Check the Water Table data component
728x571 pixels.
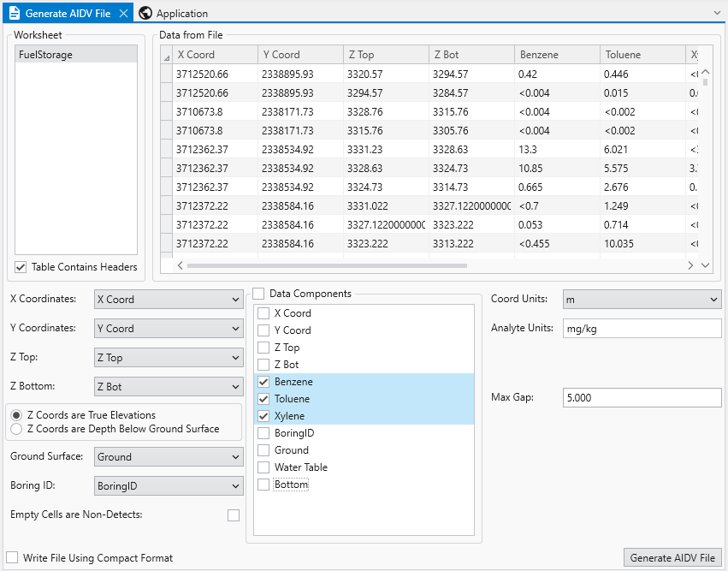coord(263,467)
